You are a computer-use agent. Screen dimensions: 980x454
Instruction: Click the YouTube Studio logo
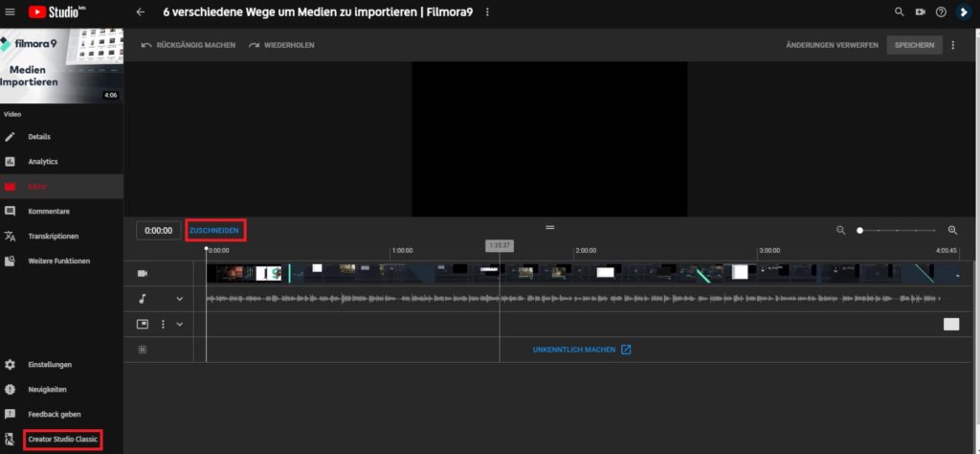[56, 11]
